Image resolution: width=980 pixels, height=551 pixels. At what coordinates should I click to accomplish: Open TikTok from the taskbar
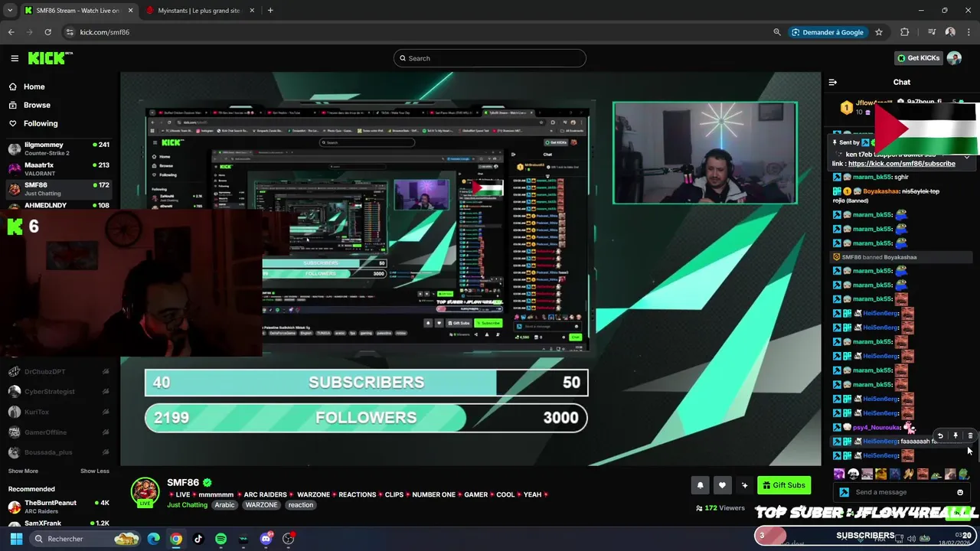198,539
